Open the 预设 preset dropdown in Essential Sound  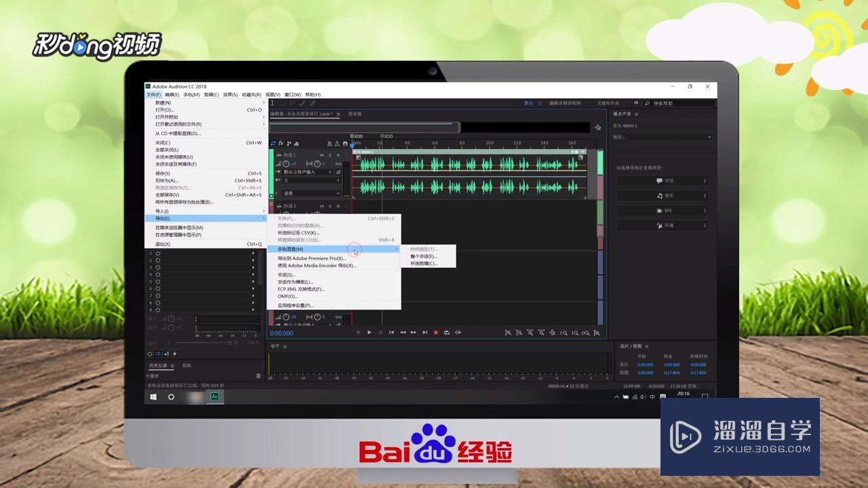669,137
